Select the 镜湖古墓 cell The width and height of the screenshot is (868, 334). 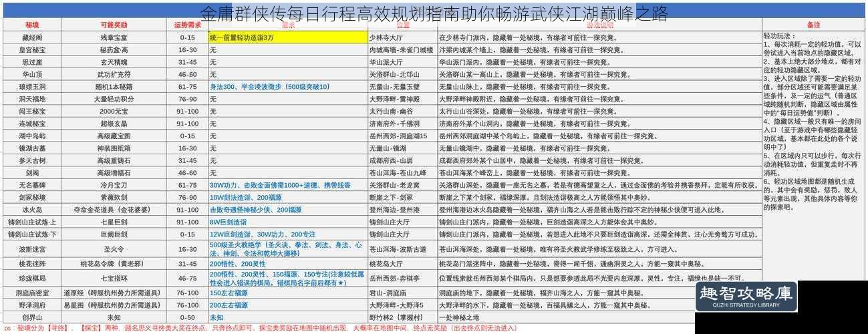(32, 148)
